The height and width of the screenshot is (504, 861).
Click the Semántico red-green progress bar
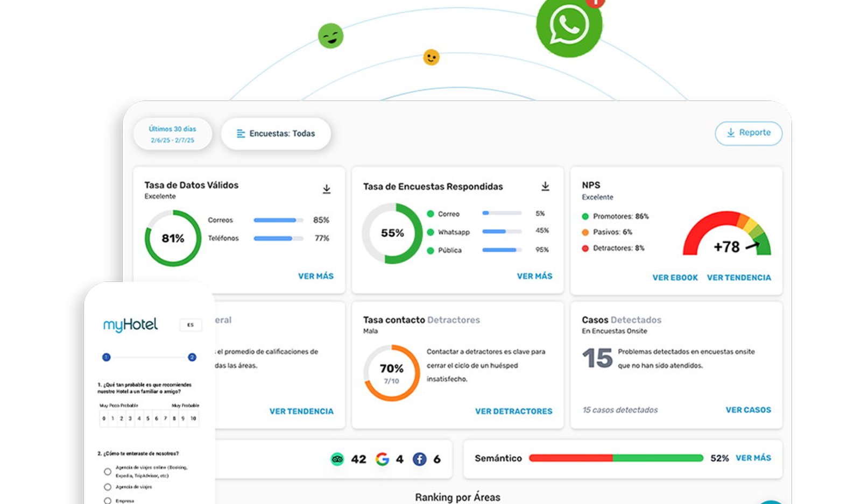click(616, 458)
